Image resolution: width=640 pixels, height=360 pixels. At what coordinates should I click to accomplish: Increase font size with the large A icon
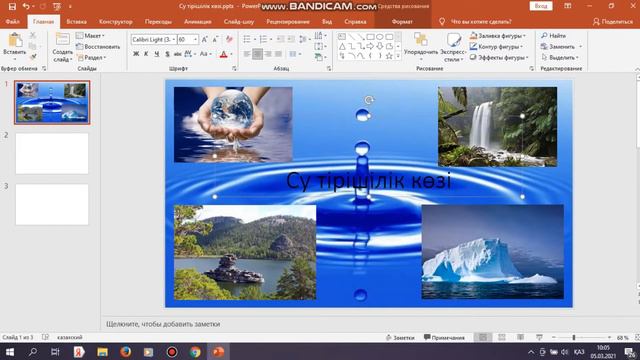click(204, 40)
